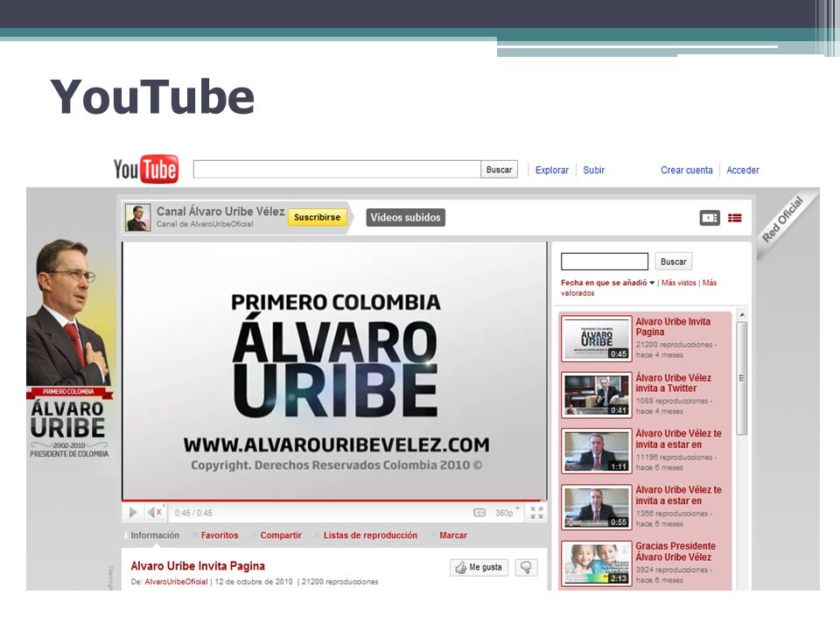The image size is (840, 630).
Task: Click title Álvaro Uribe Vélez invita a Twitter
Action: point(674,383)
